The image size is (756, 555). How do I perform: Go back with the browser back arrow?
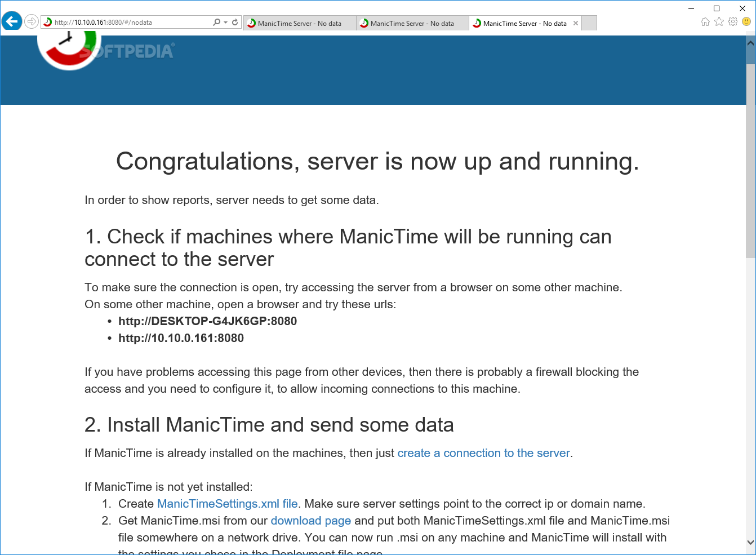(12, 22)
